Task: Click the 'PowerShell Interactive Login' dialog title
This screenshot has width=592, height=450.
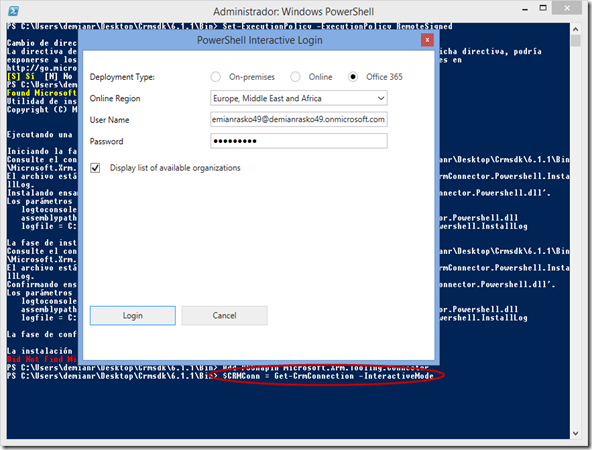Action: point(260,40)
